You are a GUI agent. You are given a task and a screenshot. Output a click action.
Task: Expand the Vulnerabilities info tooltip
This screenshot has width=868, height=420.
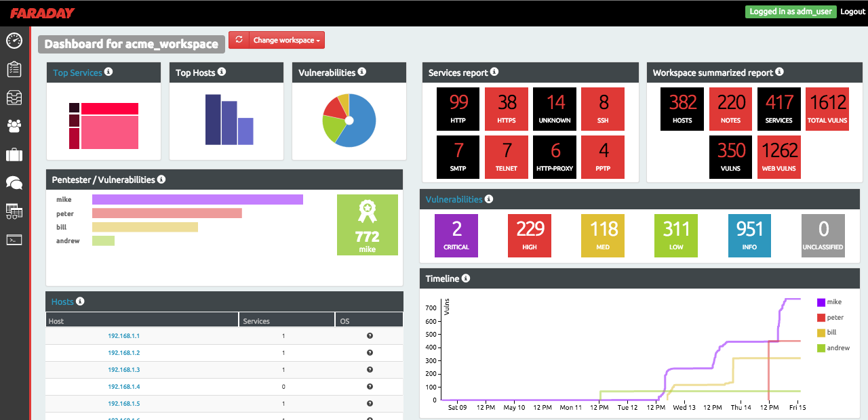490,198
